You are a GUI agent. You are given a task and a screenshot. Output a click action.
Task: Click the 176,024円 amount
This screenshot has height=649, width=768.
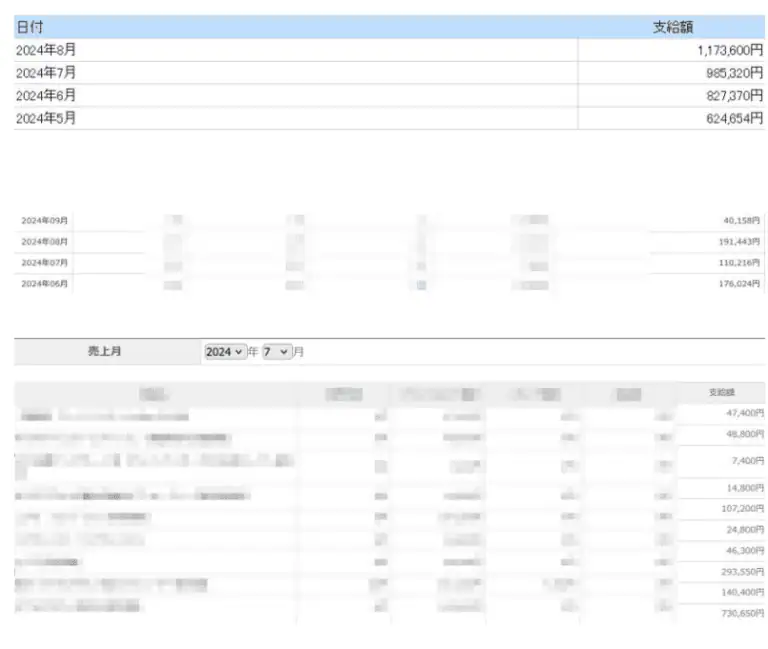pyautogui.click(x=739, y=284)
